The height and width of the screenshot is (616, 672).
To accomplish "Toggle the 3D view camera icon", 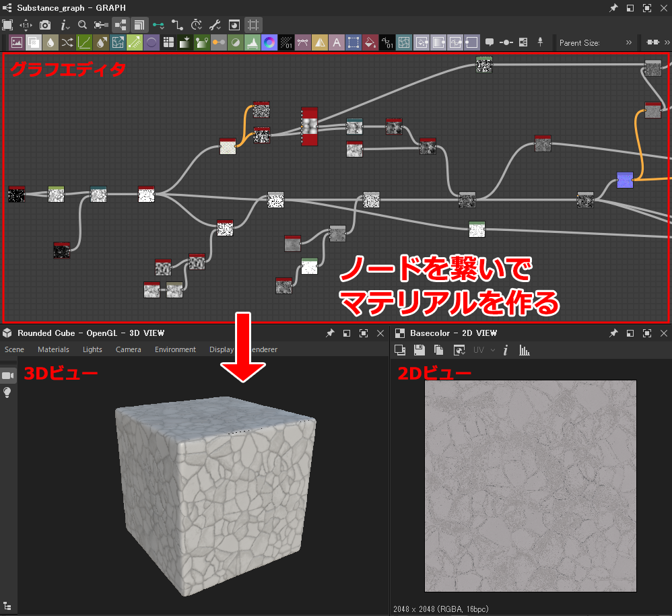I will [x=7, y=376].
